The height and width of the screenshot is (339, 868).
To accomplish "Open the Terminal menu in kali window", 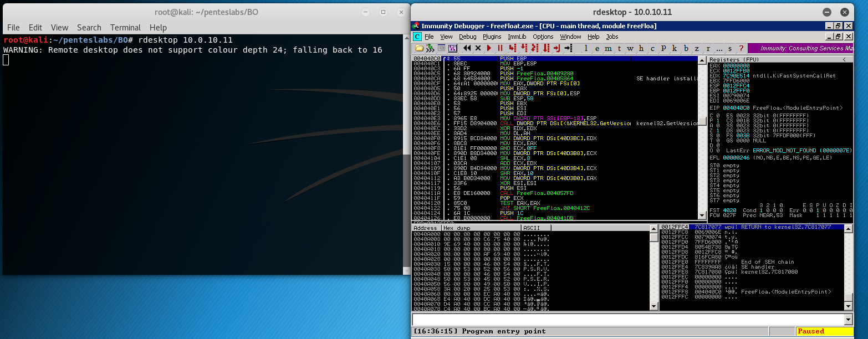I will pos(125,27).
